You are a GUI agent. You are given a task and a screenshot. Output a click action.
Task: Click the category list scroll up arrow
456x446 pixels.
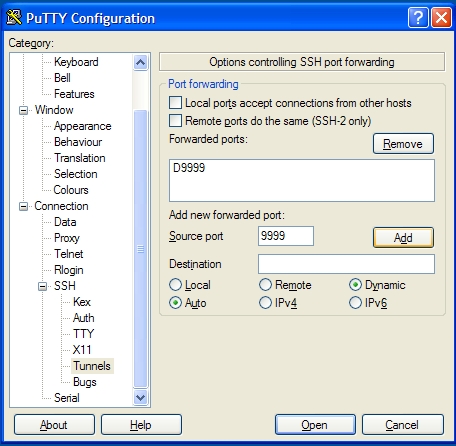click(x=140, y=62)
